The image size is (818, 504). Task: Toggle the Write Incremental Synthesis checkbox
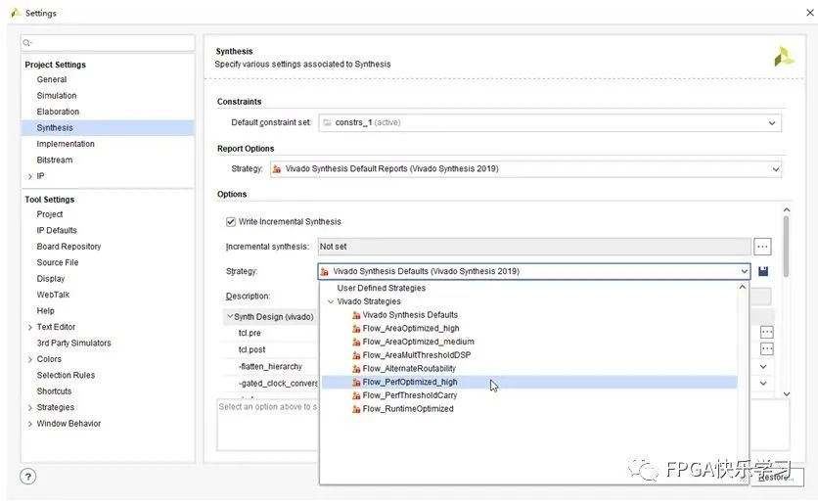232,222
